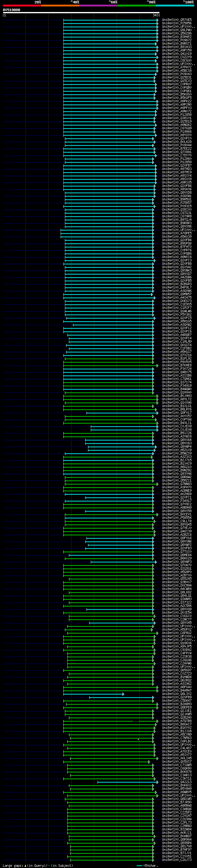Select hit UniRef100_A3Z3X3
Screen dimensions: 197x868
177,457
